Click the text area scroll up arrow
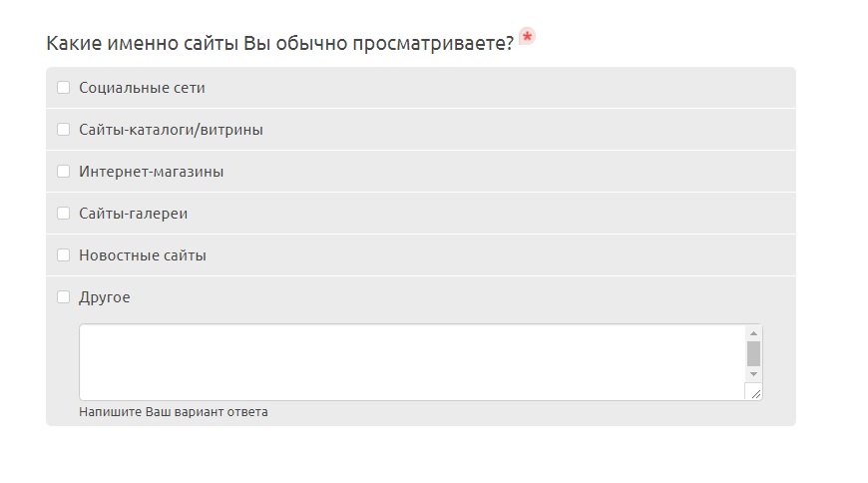This screenshot has width=868, height=483. 753,332
